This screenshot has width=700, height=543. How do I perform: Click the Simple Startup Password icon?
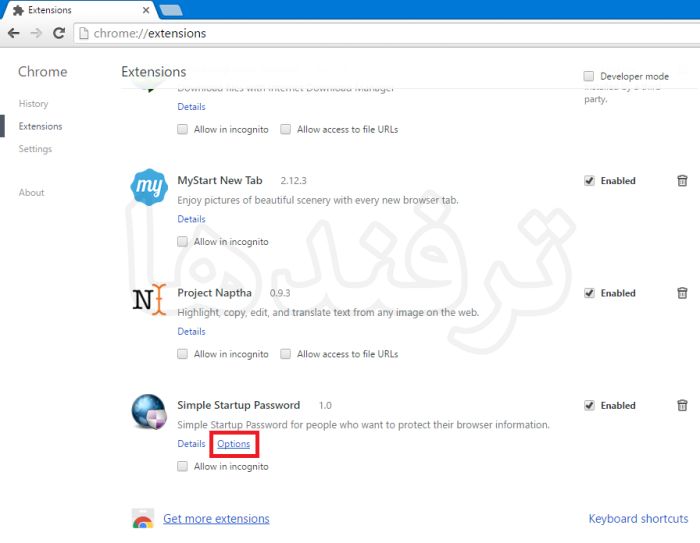click(149, 412)
